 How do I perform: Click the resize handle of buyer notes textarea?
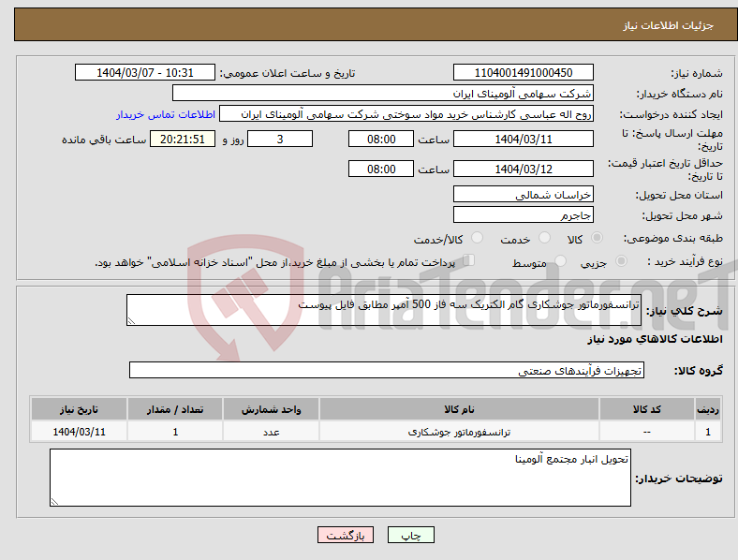pyautogui.click(x=54, y=502)
